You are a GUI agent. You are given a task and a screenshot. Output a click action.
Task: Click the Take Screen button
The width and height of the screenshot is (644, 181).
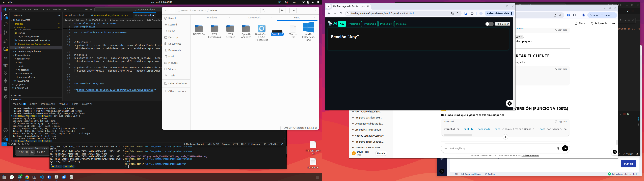point(502,24)
